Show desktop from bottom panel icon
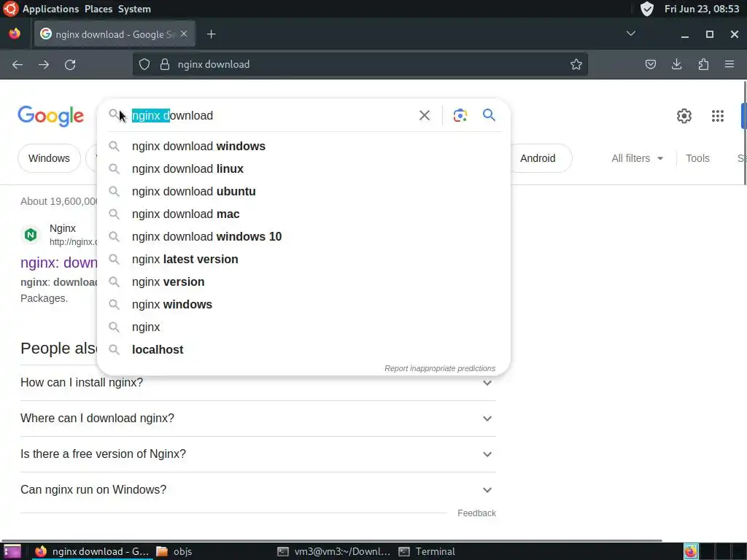 (x=12, y=551)
